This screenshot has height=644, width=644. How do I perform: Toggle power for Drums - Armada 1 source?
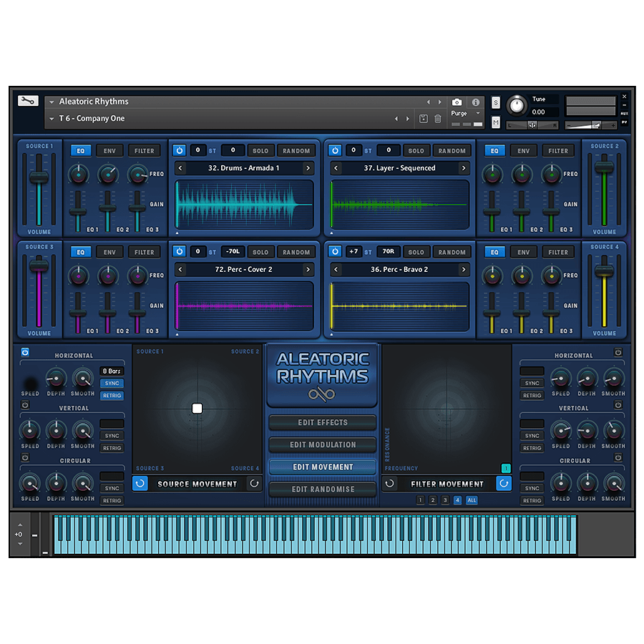tap(179, 151)
